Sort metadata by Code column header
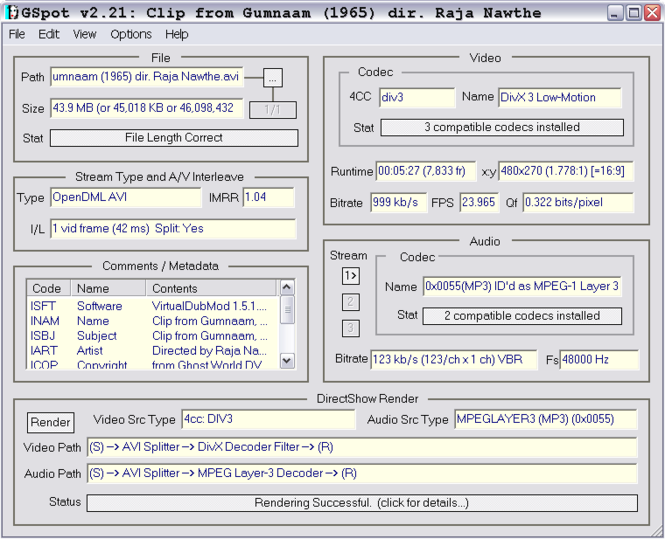 point(47,289)
